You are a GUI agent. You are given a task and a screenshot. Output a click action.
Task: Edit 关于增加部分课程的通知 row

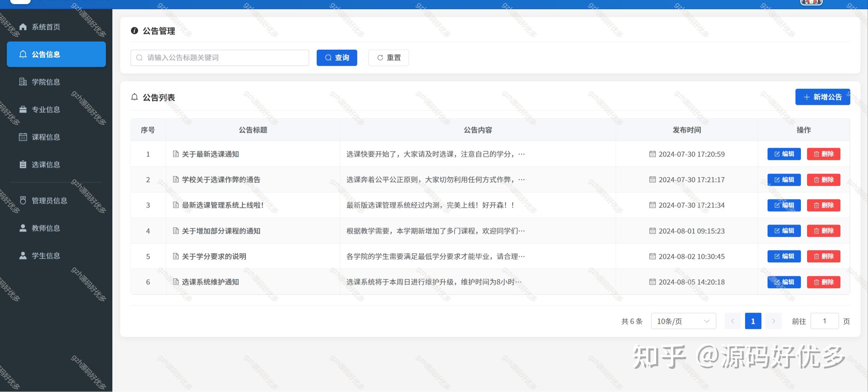tap(784, 231)
